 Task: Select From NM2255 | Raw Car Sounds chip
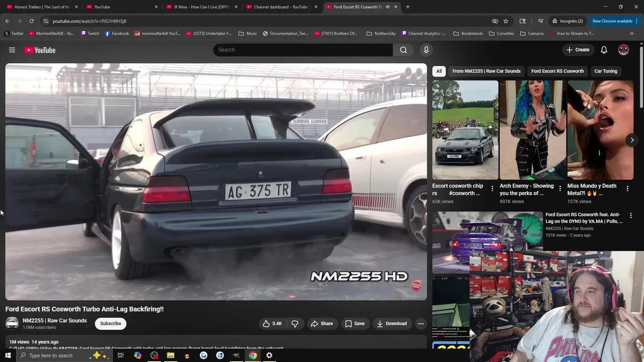(x=486, y=71)
